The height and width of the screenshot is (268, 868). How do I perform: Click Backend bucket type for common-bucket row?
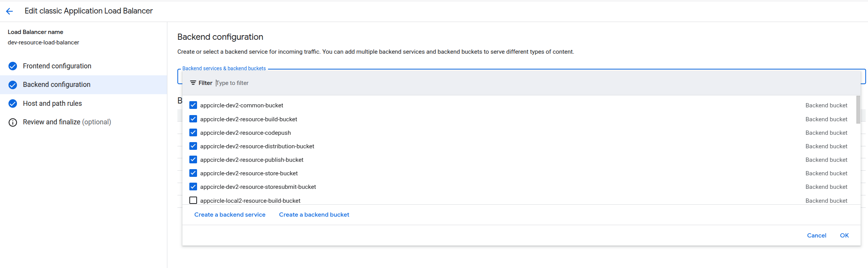[826, 105]
